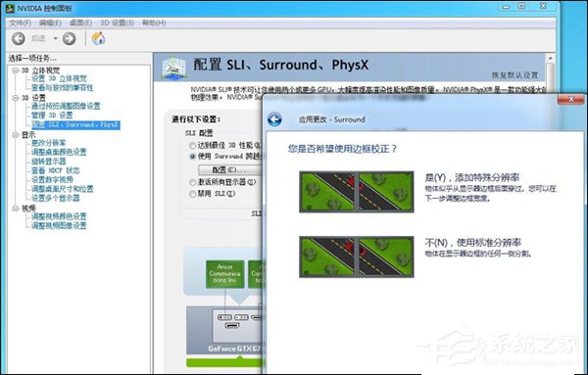Open 调整桌面尺寸和位置 task
588x375 pixels.
[x=63, y=189]
